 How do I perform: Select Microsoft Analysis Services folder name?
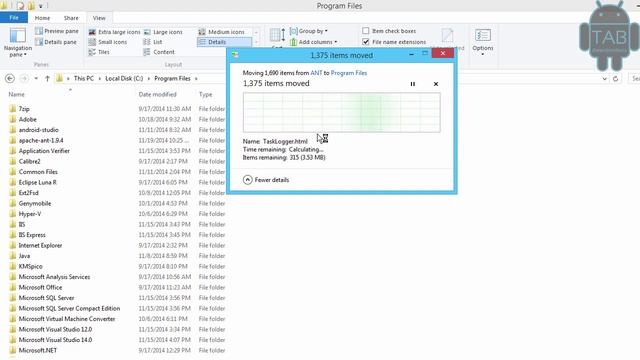pos(54,277)
